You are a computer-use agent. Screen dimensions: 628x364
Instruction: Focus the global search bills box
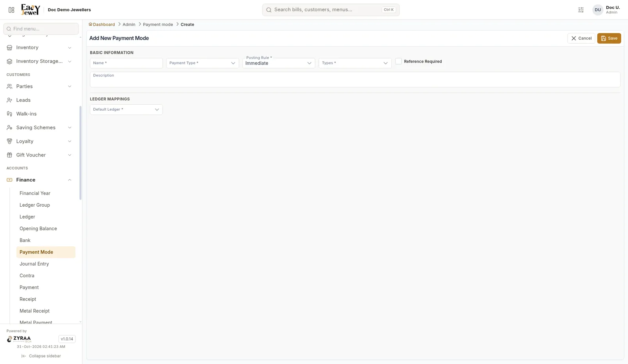[331, 10]
